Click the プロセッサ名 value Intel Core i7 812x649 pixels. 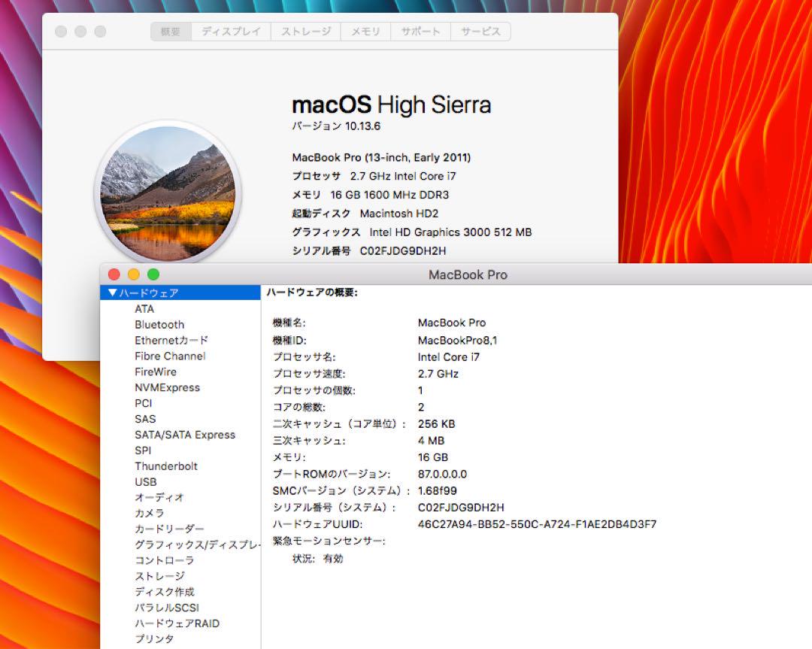pyautogui.click(x=448, y=357)
